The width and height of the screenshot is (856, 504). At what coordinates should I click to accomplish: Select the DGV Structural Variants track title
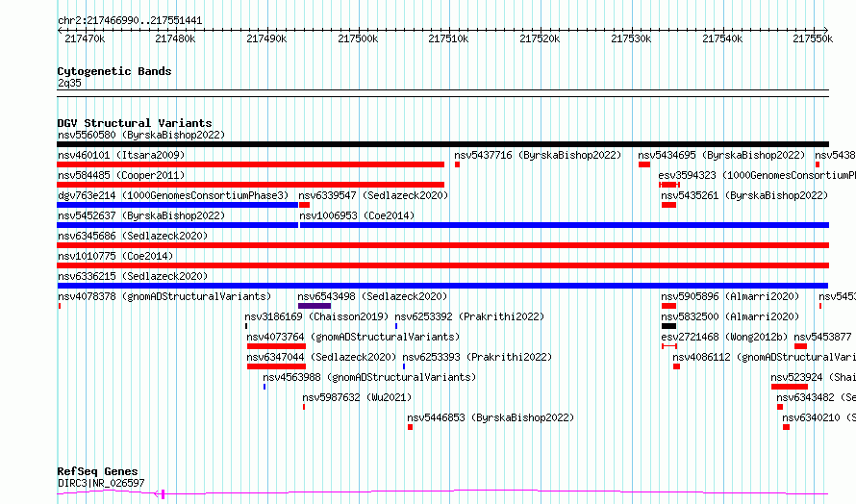pyautogui.click(x=135, y=123)
